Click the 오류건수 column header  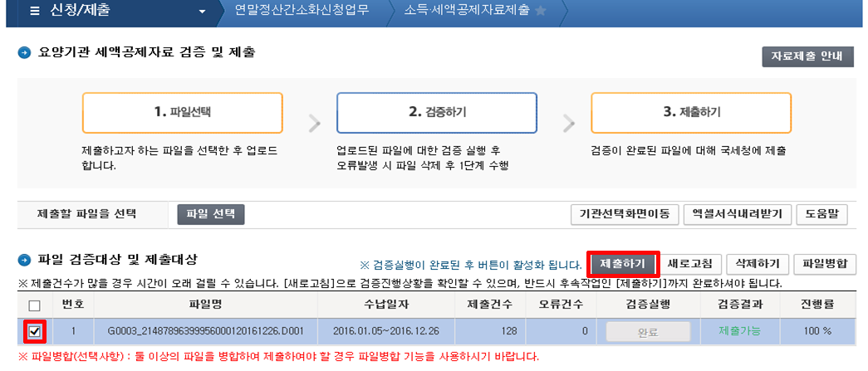[562, 305]
